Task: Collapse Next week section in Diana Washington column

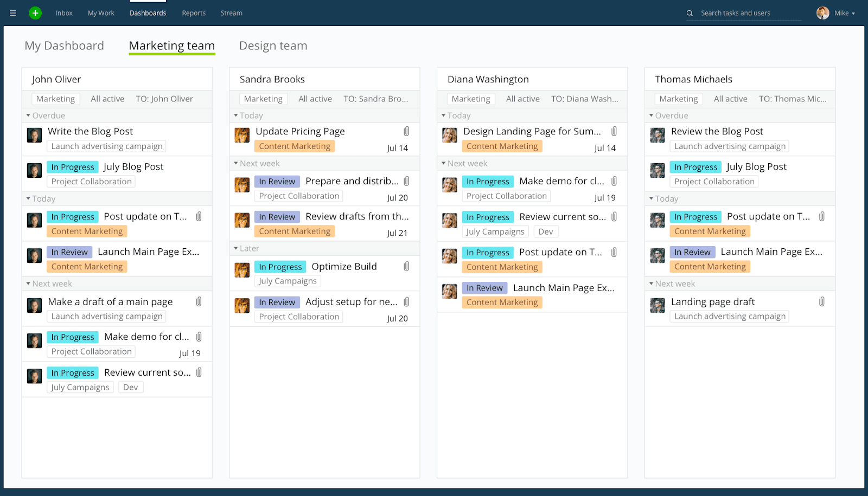Action: click(443, 163)
